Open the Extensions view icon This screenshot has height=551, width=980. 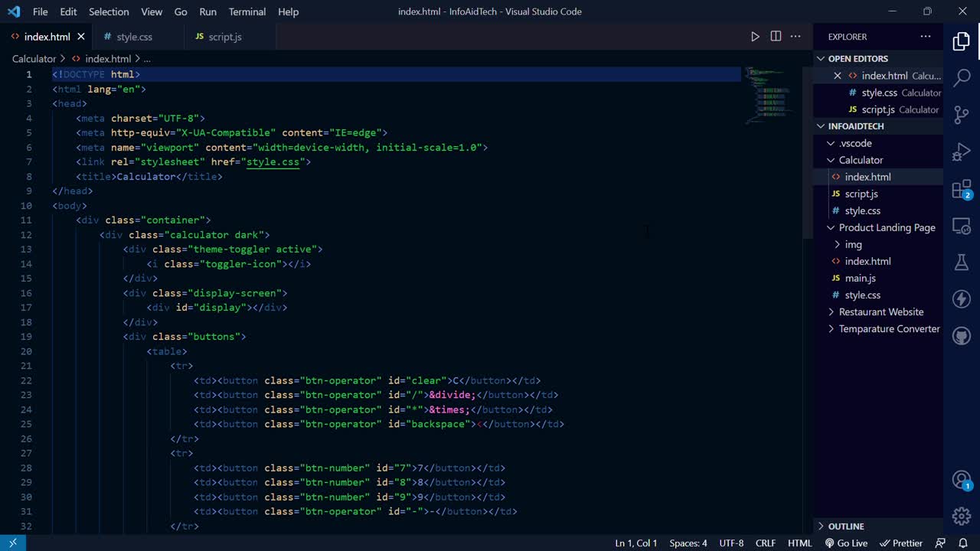(x=962, y=190)
